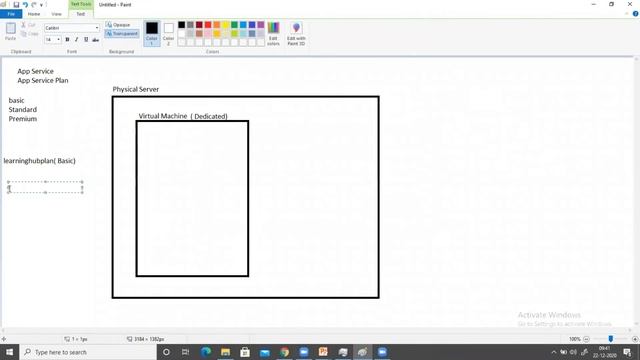
Task: Click the Text Tools contextual tab header
Action: coord(81,4)
